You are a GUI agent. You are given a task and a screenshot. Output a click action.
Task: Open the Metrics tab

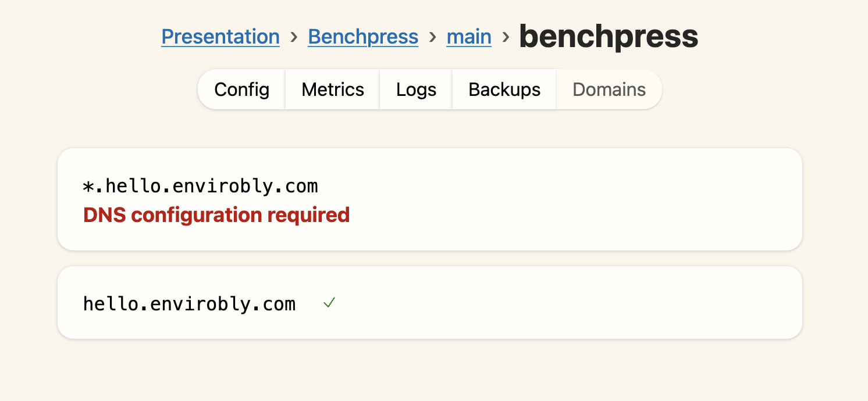[x=332, y=89]
